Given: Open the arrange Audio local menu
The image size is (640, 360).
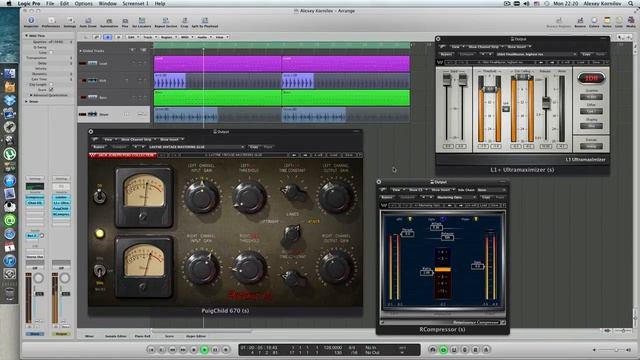Looking at the screenshot, I should point(203,37).
